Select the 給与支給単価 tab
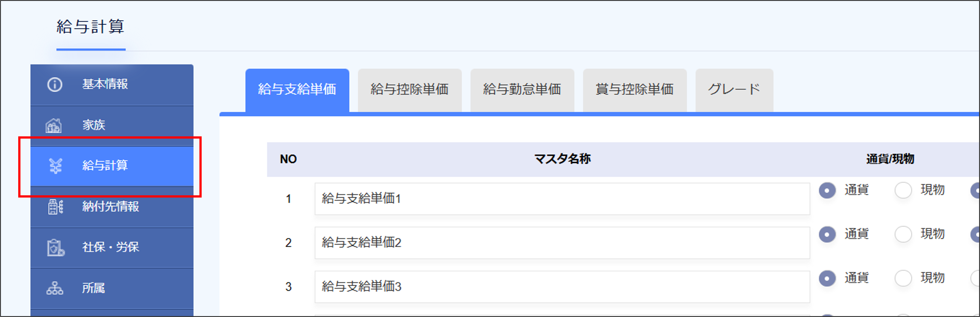Viewport: 980px width, 317px height. (297, 90)
